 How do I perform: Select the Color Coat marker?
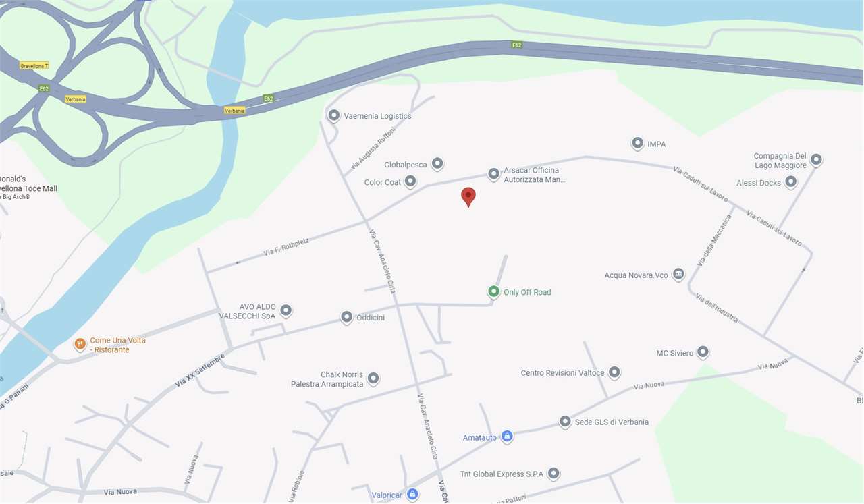point(410,181)
